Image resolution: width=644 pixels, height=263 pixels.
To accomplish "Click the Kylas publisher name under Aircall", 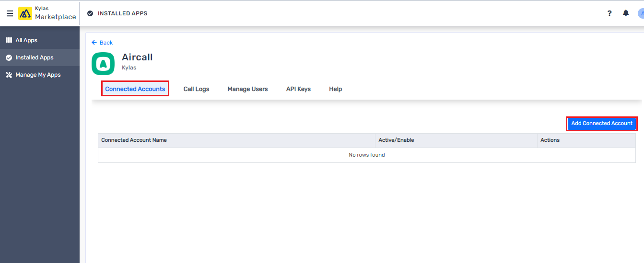I will 129,68.
